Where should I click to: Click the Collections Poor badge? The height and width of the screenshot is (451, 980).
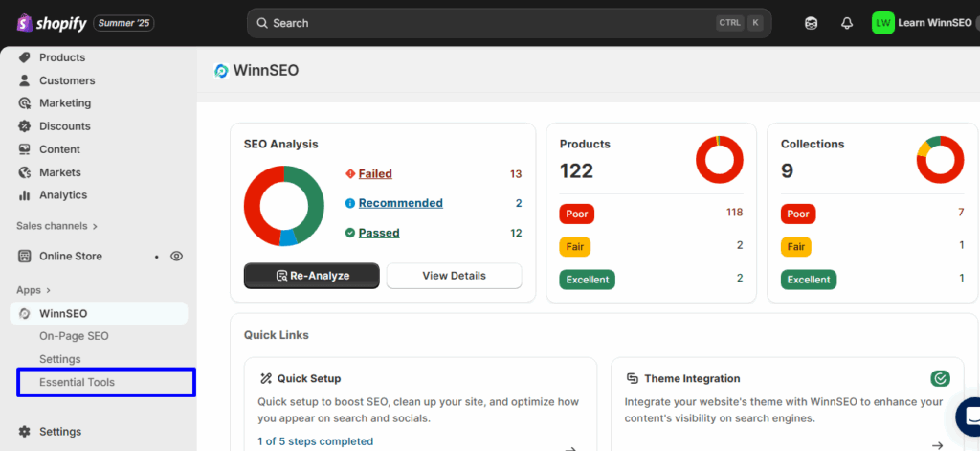[x=798, y=214]
